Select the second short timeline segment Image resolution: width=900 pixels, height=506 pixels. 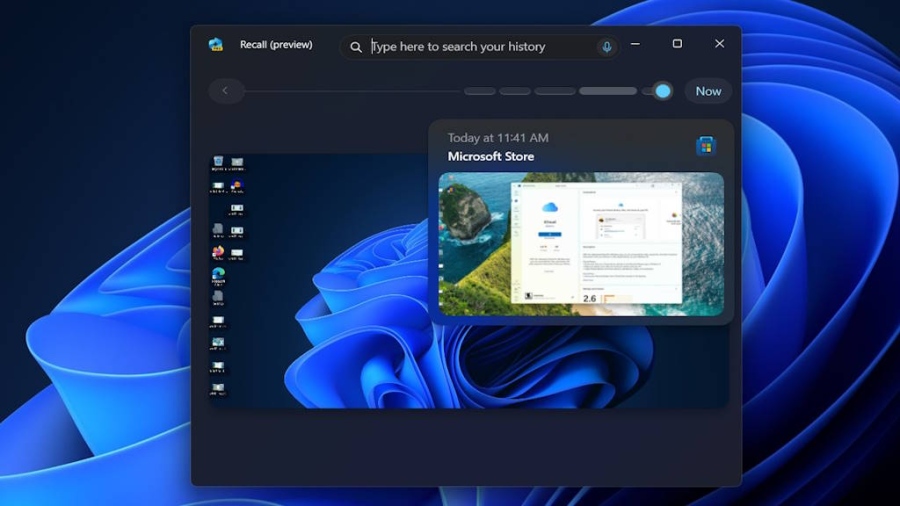[x=515, y=91]
